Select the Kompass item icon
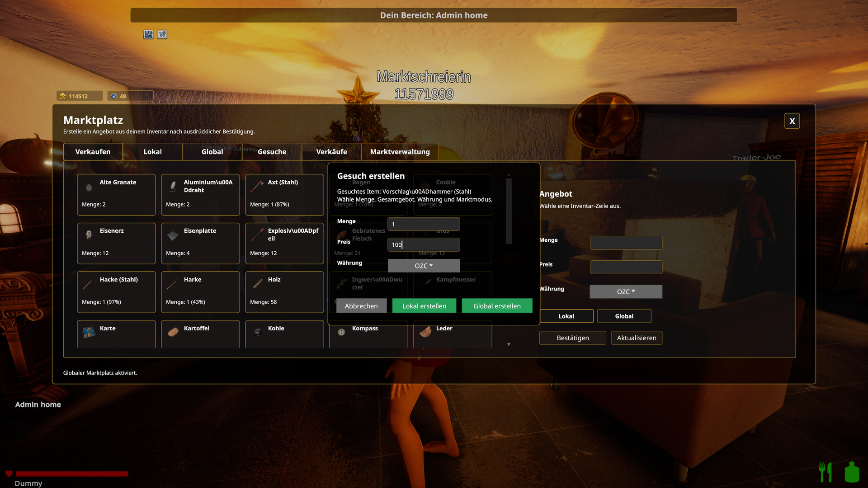Image resolution: width=868 pixels, height=488 pixels. [341, 332]
